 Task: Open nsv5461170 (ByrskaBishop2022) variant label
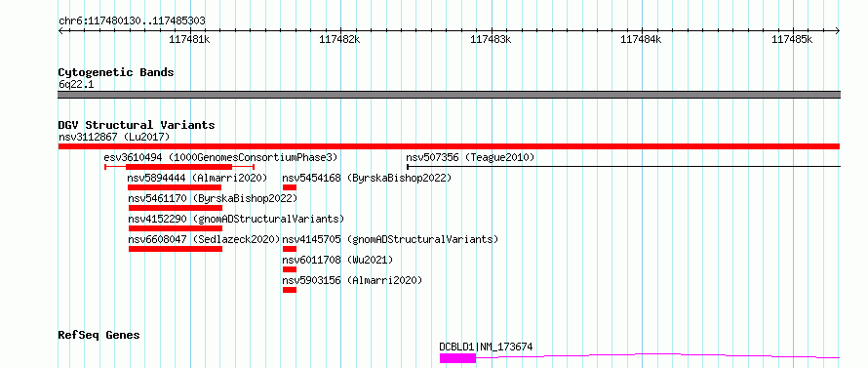pos(213,198)
